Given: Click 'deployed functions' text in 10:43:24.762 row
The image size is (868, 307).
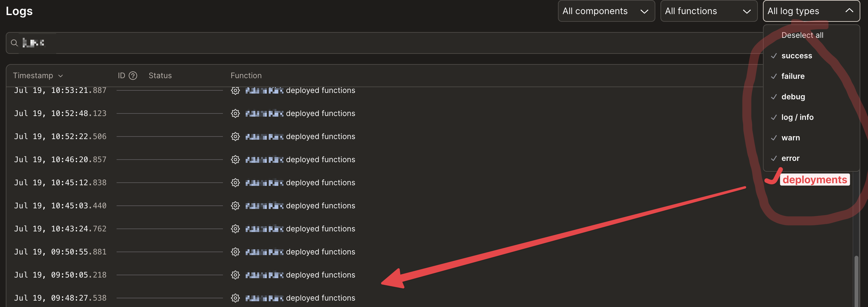Looking at the screenshot, I should click(x=320, y=229).
